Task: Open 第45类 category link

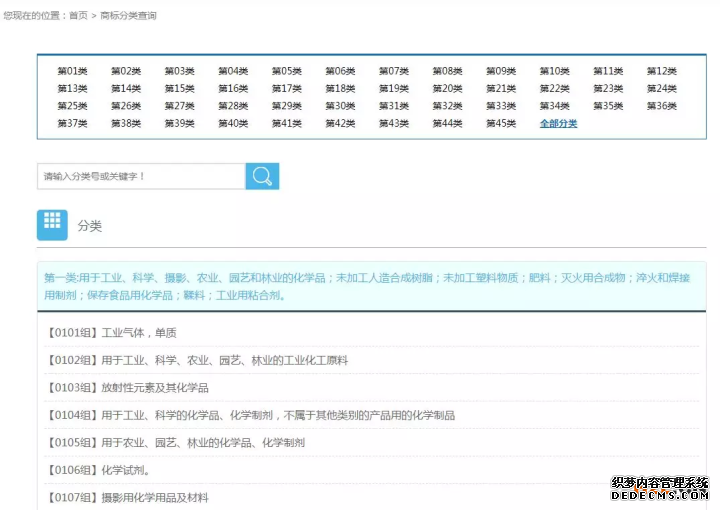Action: 501,124
